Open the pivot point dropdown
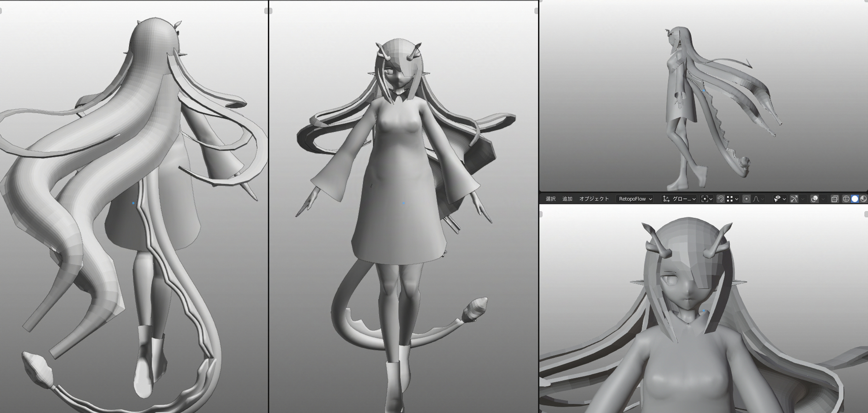868x413 pixels. (x=707, y=199)
